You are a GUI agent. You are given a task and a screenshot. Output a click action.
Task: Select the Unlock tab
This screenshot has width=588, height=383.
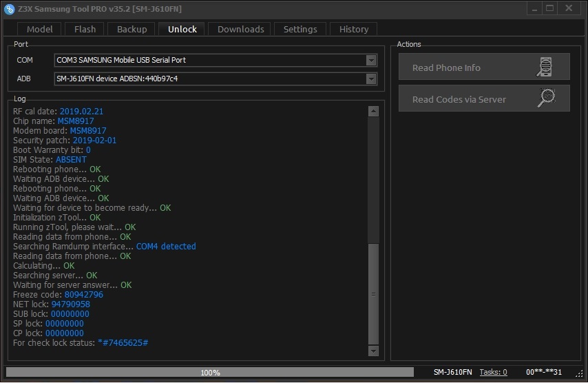182,29
